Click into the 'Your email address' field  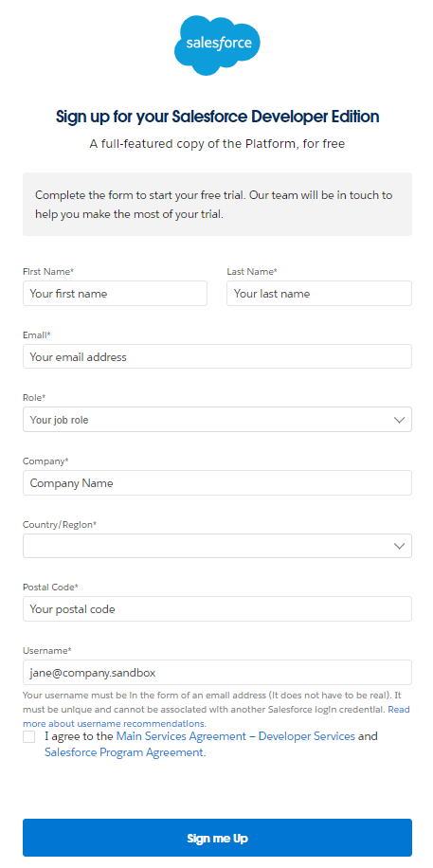tap(217, 356)
